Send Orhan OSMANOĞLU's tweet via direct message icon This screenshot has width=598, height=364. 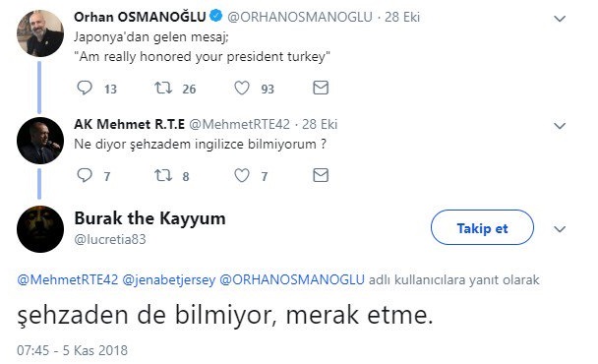[321, 88]
